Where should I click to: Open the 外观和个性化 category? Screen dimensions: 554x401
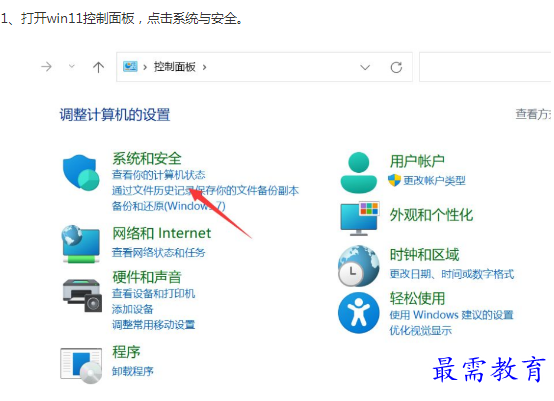pos(431,215)
